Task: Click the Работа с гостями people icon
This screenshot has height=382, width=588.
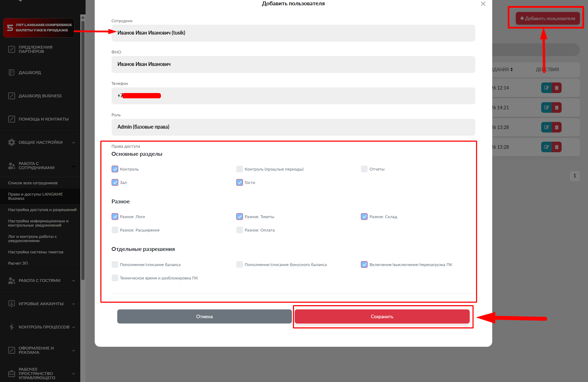Action: pos(12,281)
